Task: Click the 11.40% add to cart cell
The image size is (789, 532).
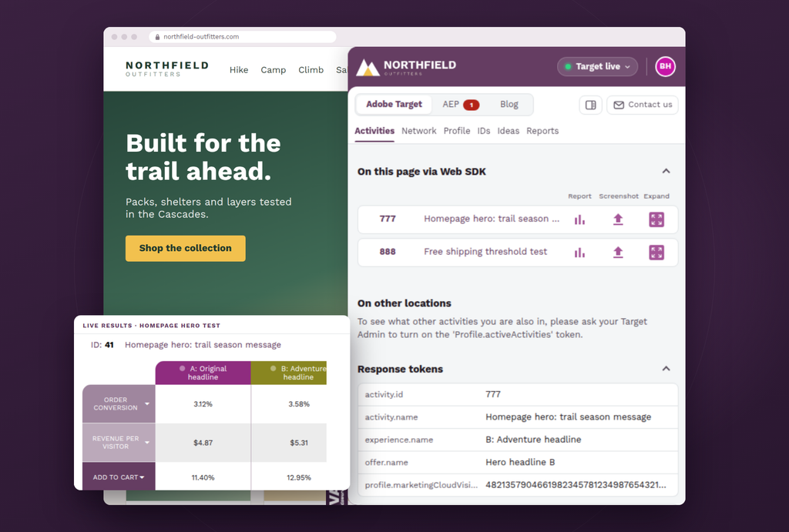Action: (203, 477)
